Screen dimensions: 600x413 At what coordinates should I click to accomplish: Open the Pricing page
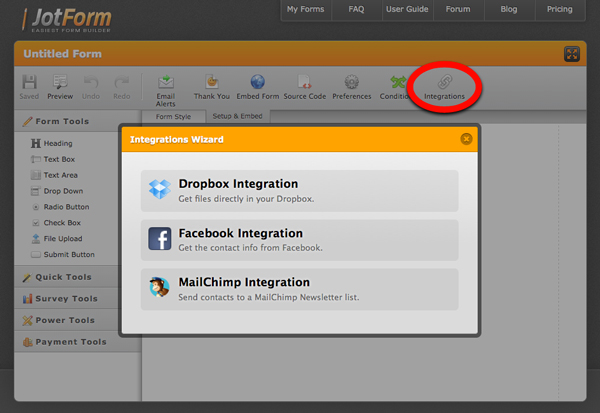click(x=560, y=9)
